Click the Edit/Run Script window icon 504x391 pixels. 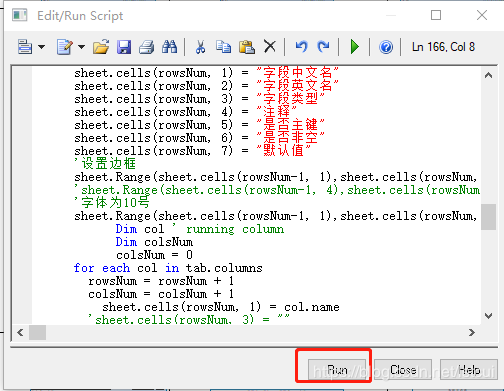click(20, 15)
